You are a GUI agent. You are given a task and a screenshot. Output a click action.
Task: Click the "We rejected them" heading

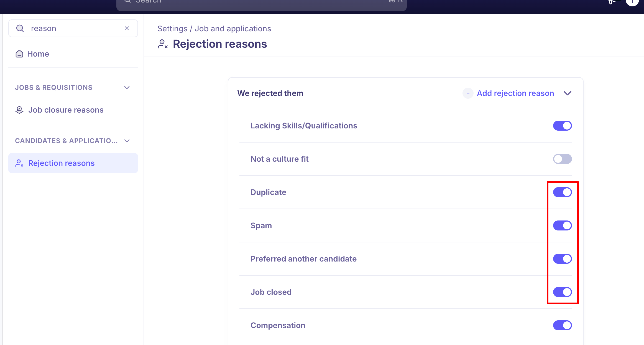tap(270, 93)
